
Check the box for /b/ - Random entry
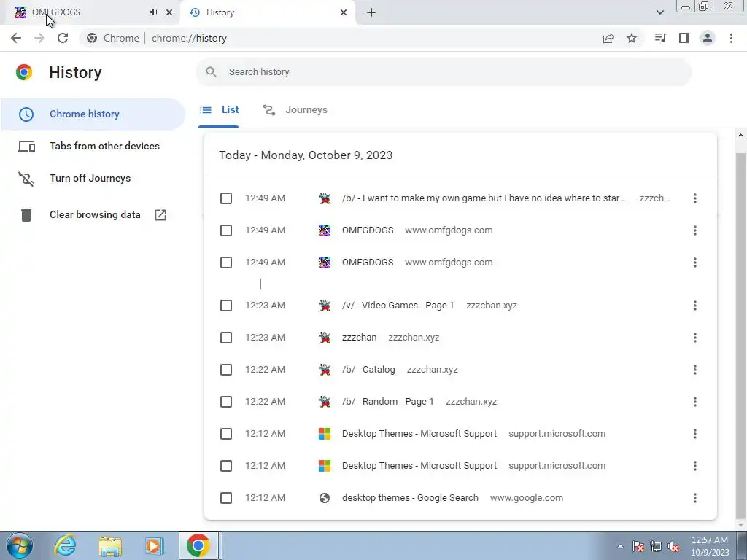pyautogui.click(x=226, y=402)
